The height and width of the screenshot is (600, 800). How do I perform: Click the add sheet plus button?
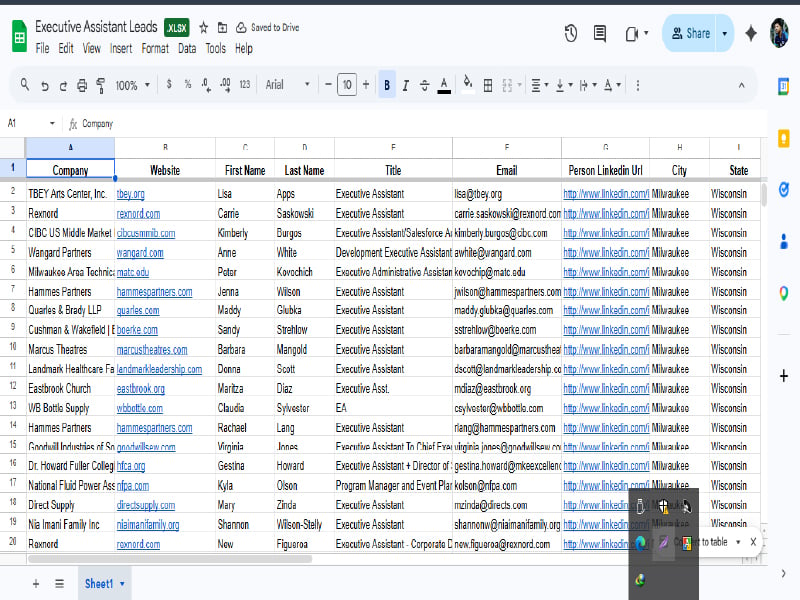click(36, 584)
